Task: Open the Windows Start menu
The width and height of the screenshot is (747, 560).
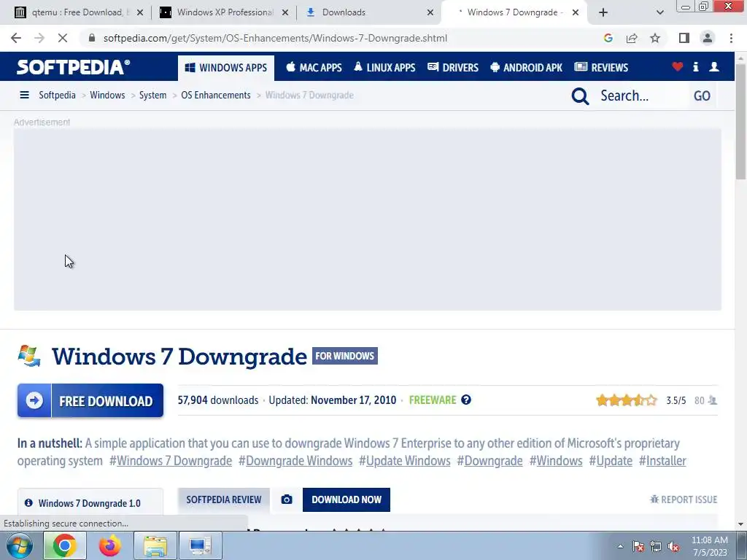Action: (20, 545)
